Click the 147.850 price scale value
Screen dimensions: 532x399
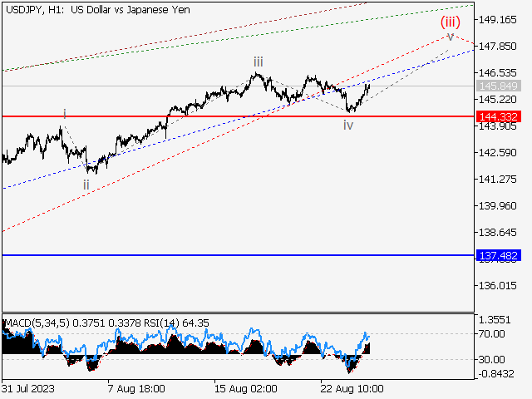[497, 47]
